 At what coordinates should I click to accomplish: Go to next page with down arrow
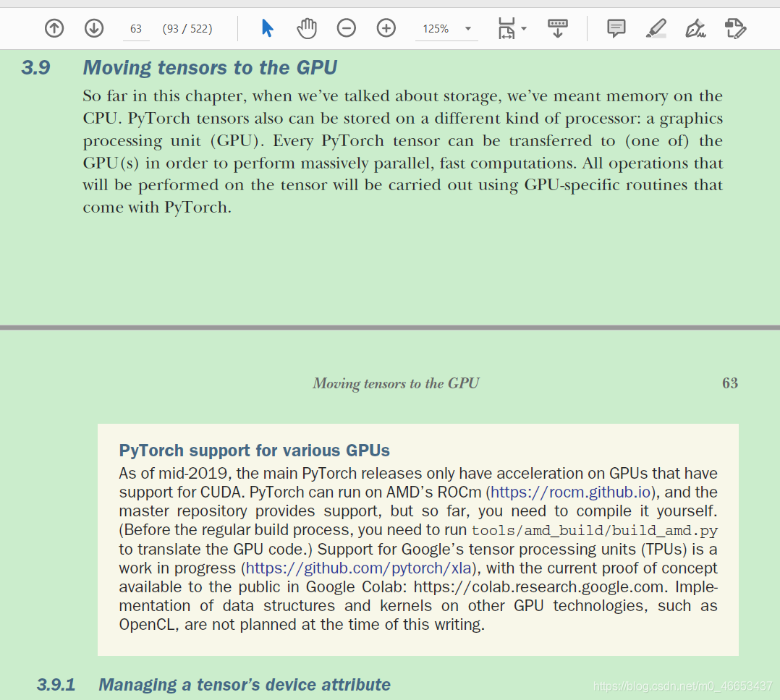[x=94, y=28]
